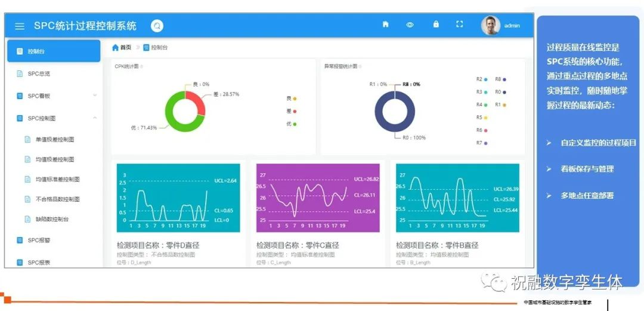The height and width of the screenshot is (311, 644).
Task: Select 控制台 in the sidebar
Action: 54,51
